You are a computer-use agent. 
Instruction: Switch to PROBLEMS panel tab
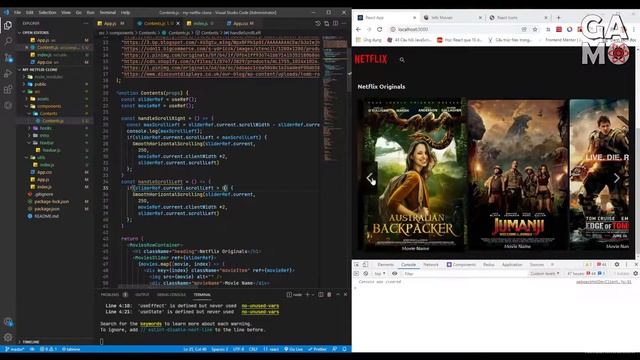click(110, 295)
